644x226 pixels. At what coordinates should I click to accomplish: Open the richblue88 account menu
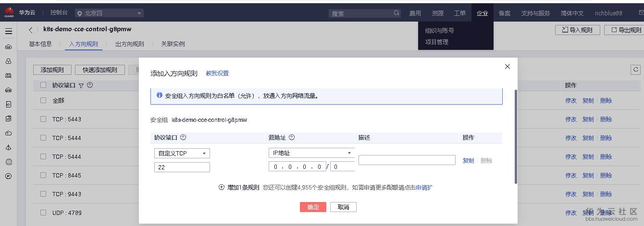pyautogui.click(x=608, y=13)
